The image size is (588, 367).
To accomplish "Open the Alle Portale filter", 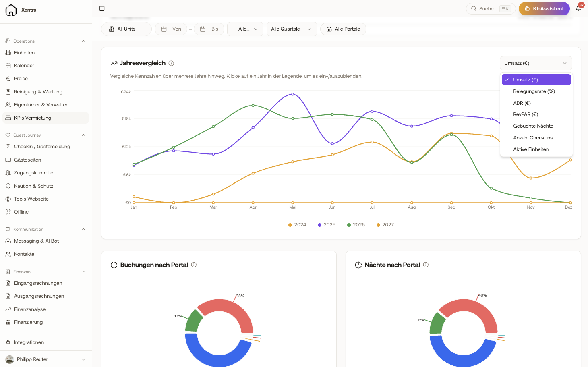I will [343, 29].
